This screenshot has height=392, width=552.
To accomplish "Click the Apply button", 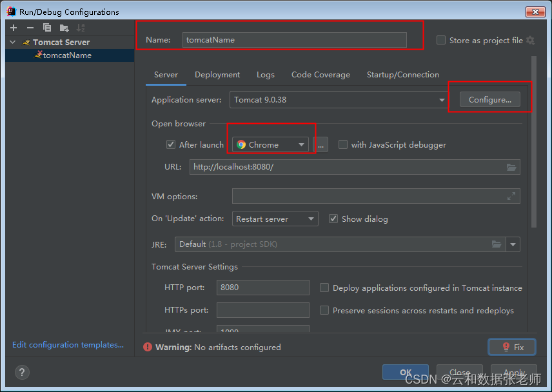I will [x=513, y=372].
